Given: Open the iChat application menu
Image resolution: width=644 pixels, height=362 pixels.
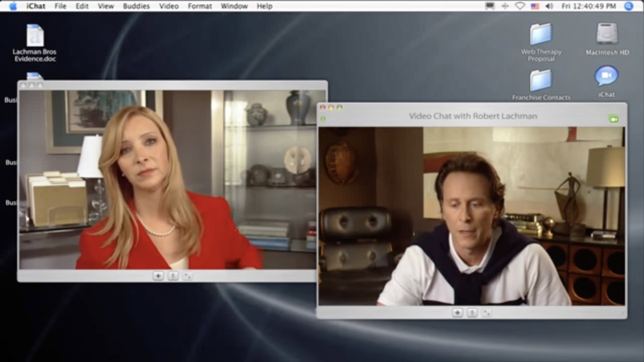Looking at the screenshot, I should 36,6.
